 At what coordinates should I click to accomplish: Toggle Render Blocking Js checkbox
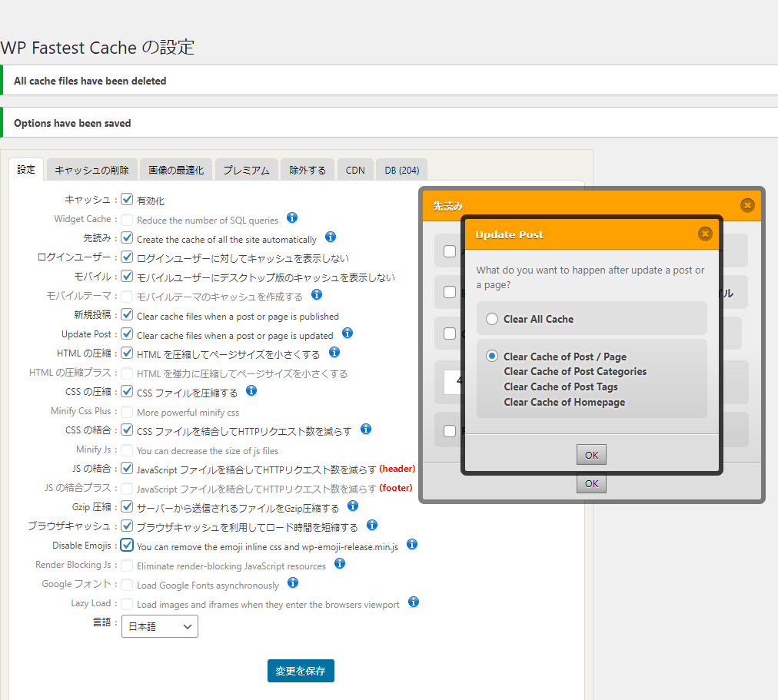pyautogui.click(x=127, y=566)
